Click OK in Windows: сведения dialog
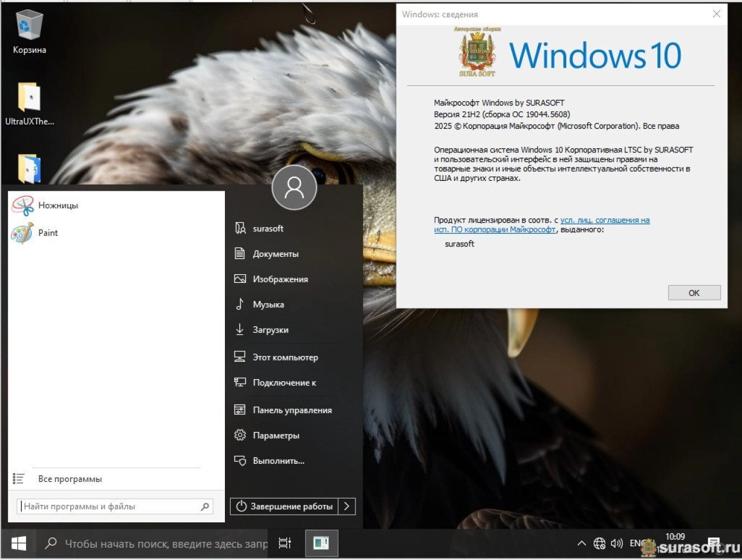The width and height of the screenshot is (742, 560). [x=694, y=293]
